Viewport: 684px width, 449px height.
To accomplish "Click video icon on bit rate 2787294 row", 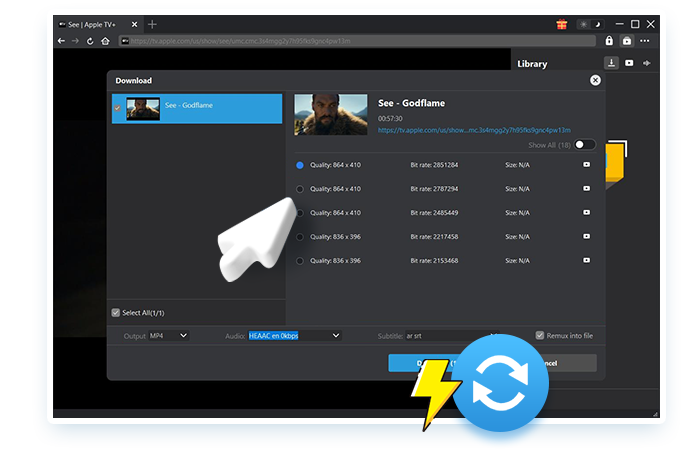I will point(586,189).
